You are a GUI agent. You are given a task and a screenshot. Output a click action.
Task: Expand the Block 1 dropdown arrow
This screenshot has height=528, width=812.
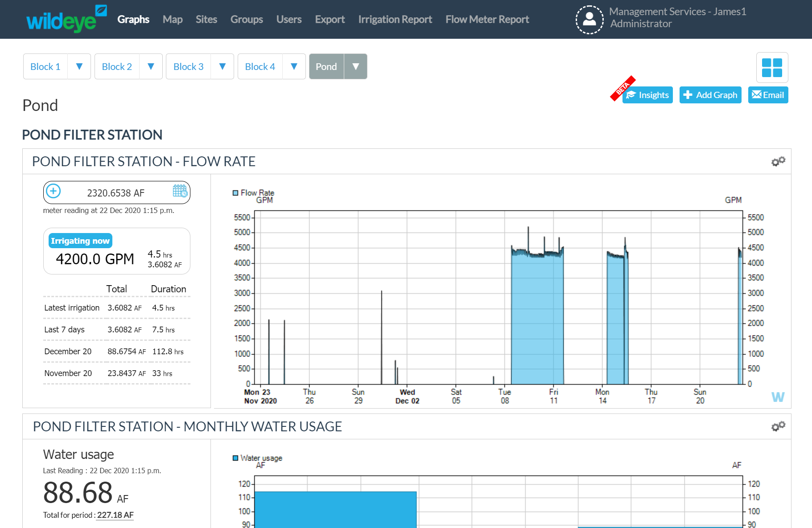click(79, 66)
